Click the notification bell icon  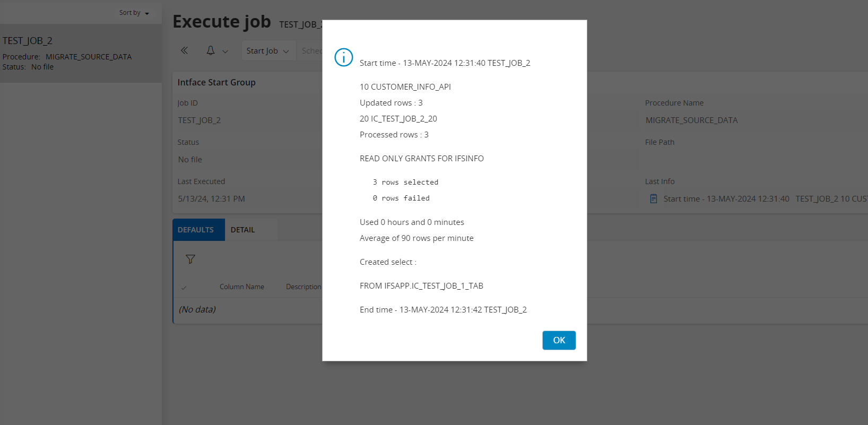click(x=211, y=50)
